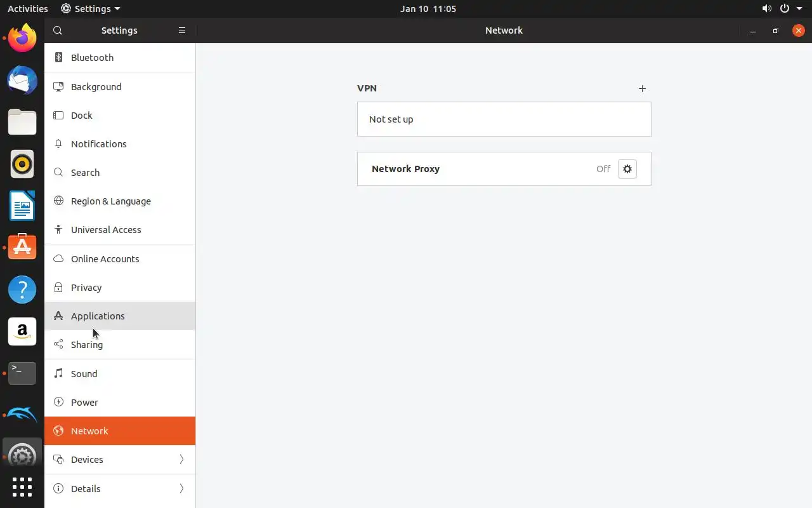Click the Devices icon in sidebar
Image resolution: width=812 pixels, height=508 pixels.
pos(58,459)
